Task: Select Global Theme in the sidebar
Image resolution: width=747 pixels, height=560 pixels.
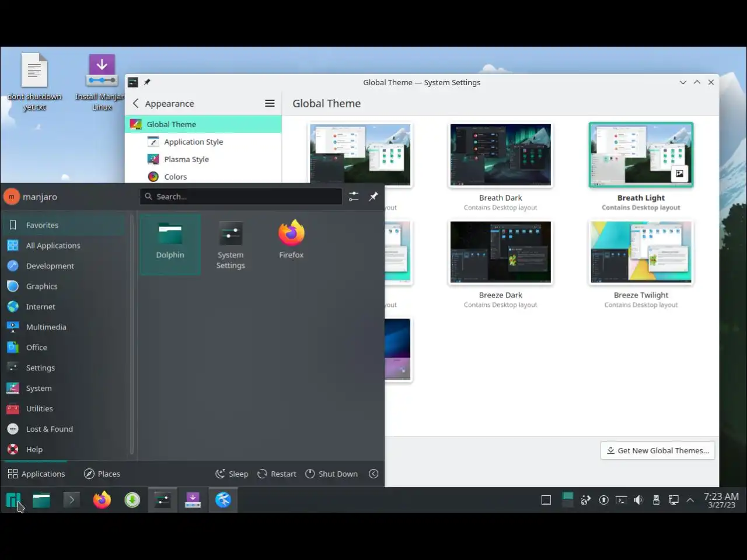Action: tap(203, 124)
